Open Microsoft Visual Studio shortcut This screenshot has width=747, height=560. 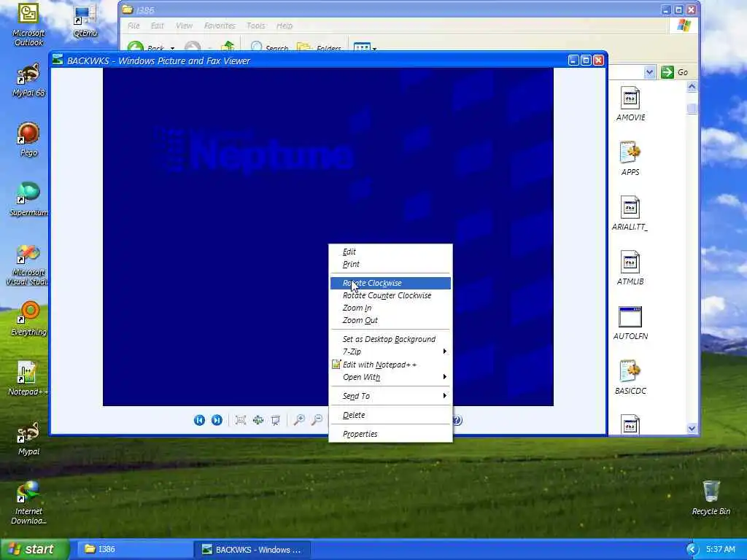tap(28, 265)
